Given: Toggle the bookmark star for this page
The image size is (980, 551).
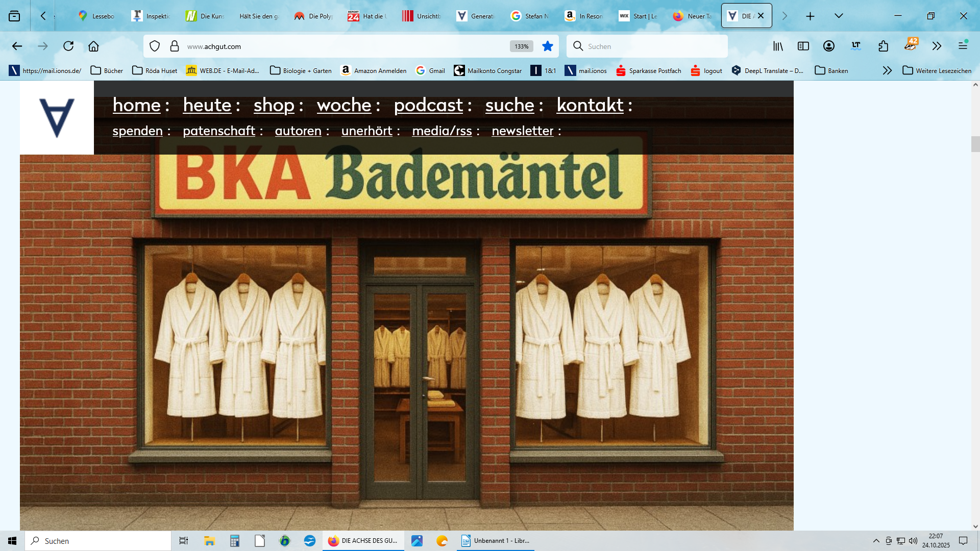Looking at the screenshot, I should pyautogui.click(x=548, y=46).
